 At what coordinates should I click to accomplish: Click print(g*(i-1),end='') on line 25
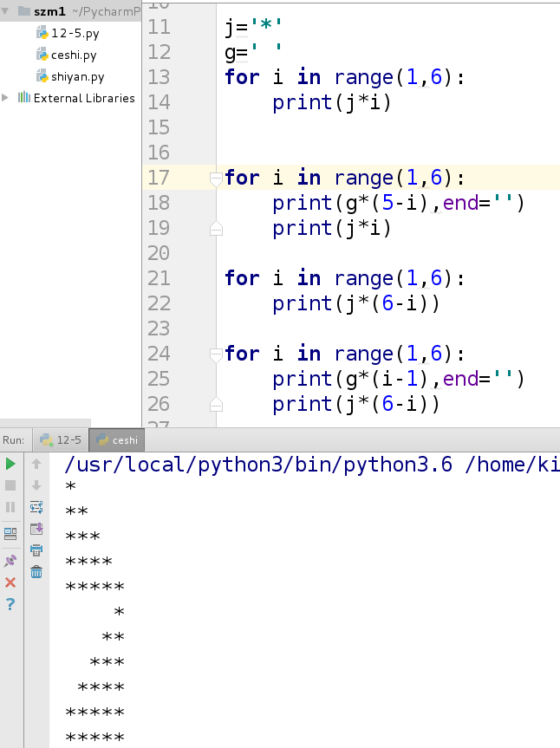(x=398, y=379)
